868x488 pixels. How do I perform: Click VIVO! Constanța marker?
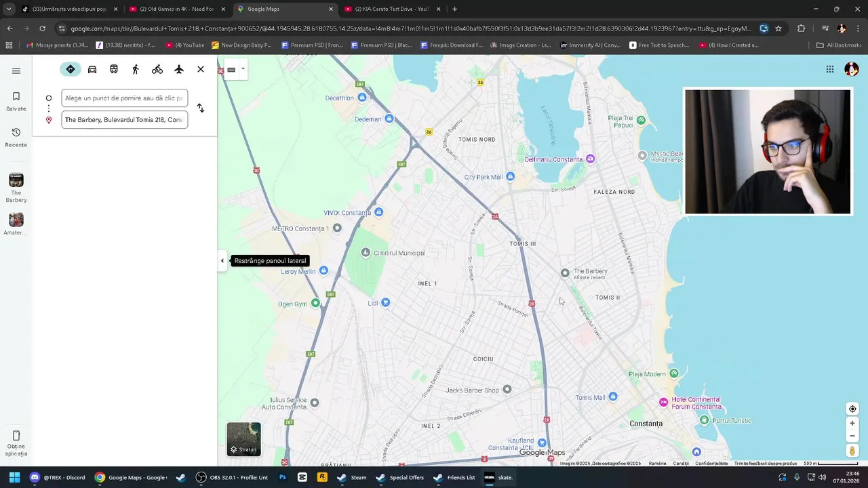pos(378,212)
